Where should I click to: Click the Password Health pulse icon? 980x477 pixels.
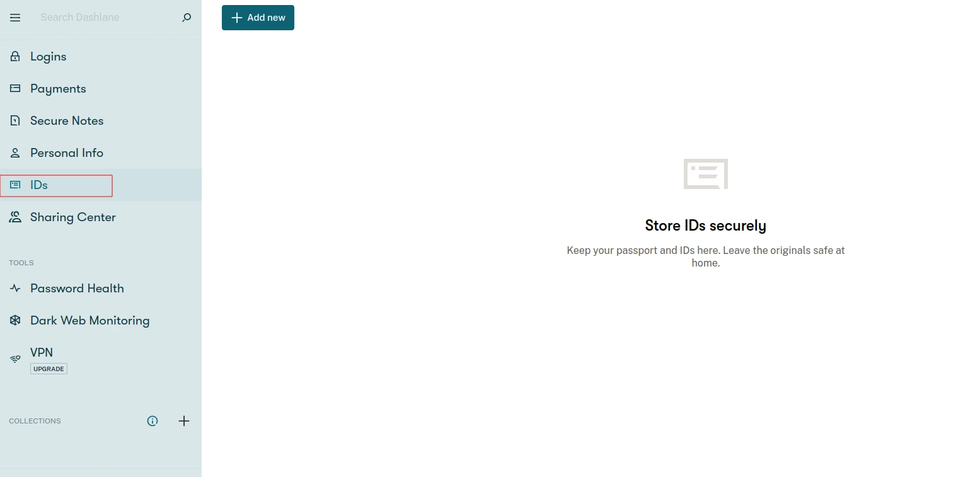15,289
